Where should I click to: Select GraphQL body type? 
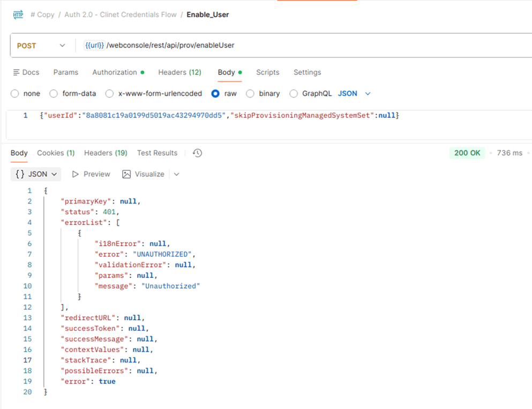[294, 94]
